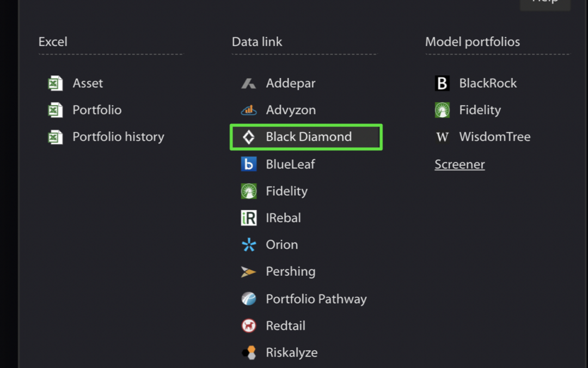
Task: Click the Excel icon beside Asset
Action: [x=56, y=83]
